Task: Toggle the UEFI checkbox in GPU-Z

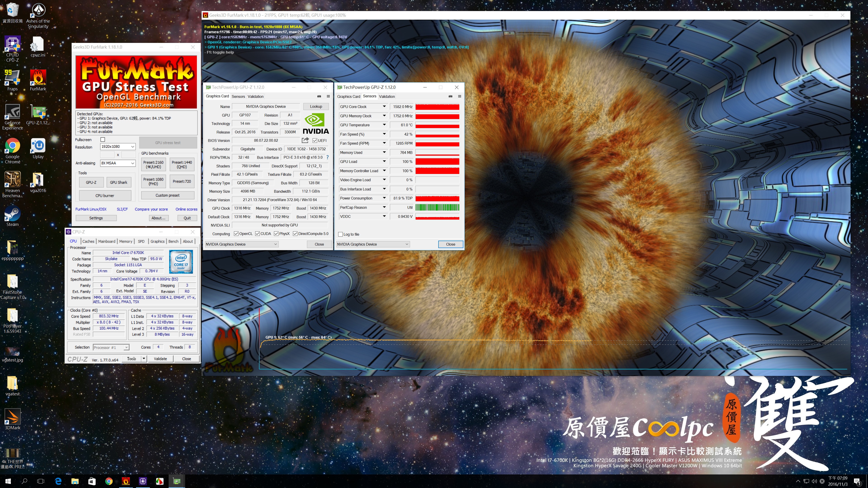Action: click(x=315, y=141)
